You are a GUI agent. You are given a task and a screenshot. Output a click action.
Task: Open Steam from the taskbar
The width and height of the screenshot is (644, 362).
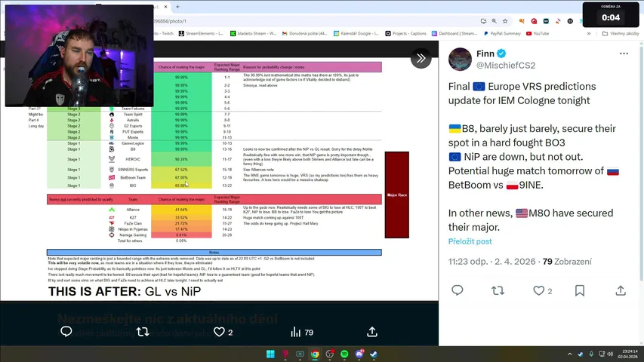coord(374,354)
